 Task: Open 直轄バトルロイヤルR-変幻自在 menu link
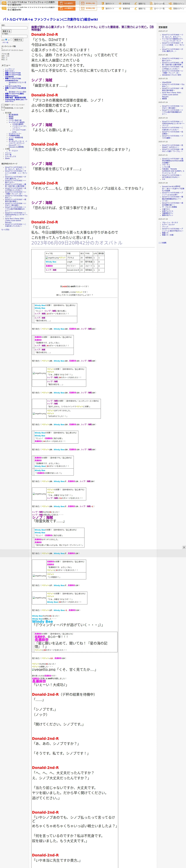point(15,89)
